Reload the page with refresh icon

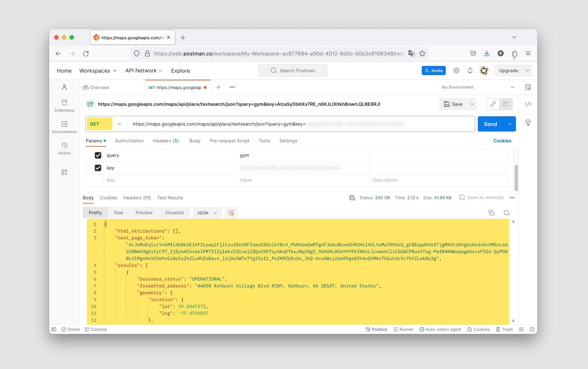coord(86,53)
